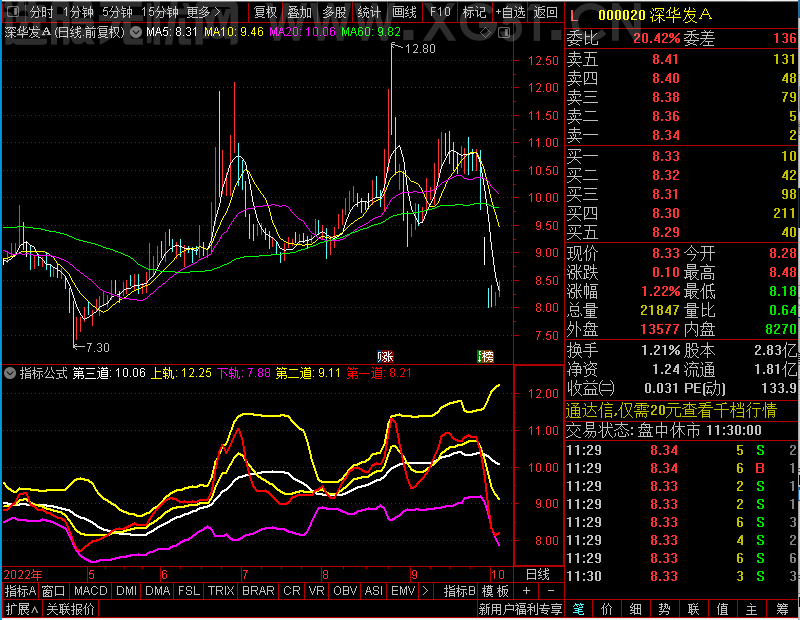Viewport: 800px width, 620px height.
Task: Click the diamond icon in the chart header
Action: point(485,33)
